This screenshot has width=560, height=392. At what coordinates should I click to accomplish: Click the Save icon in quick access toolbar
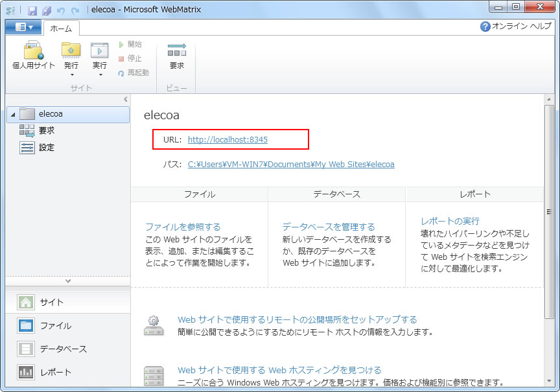click(32, 11)
